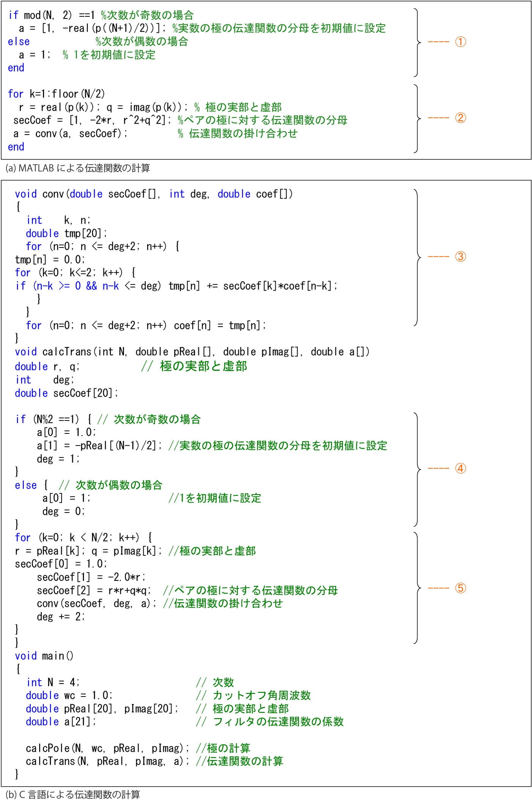Image resolution: width=532 pixels, height=803 pixels.
Task: Click the circled number ② marker
Action: [x=461, y=118]
